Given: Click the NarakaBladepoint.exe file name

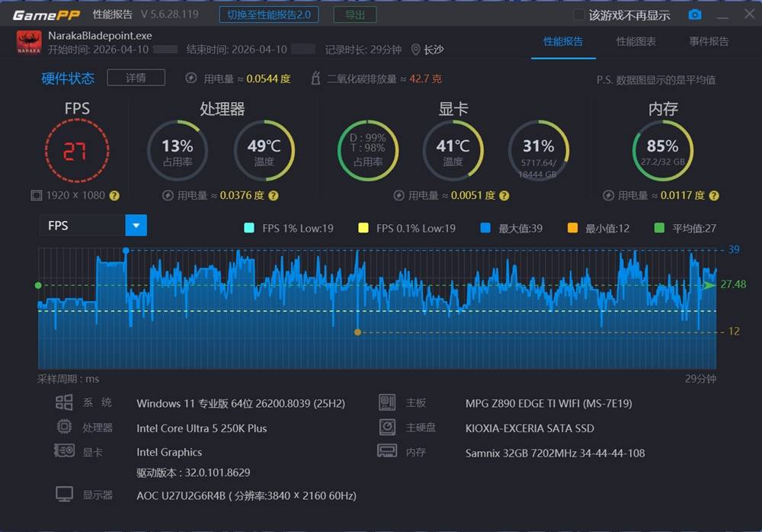Looking at the screenshot, I should pyautogui.click(x=100, y=36).
